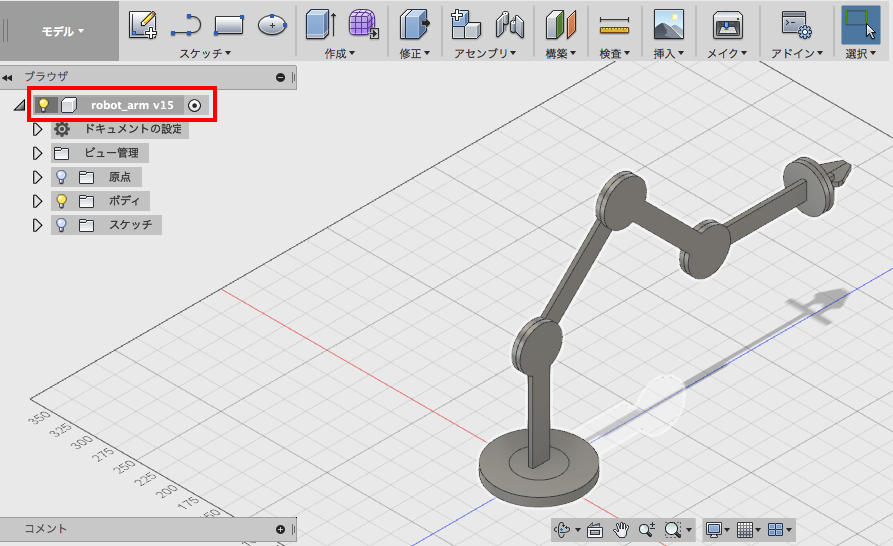Click the activate radio button of robot_arm v15
Screen dimensions: 893x546
pos(194,105)
